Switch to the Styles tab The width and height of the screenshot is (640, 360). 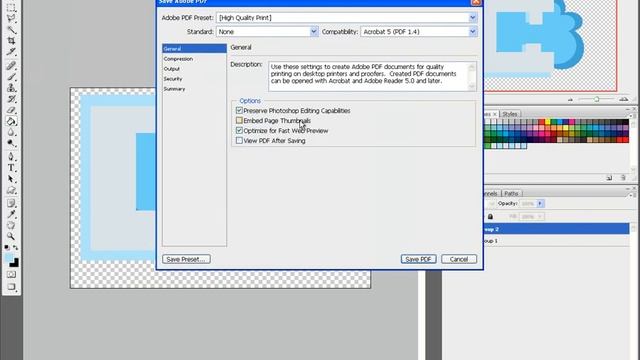coord(510,114)
